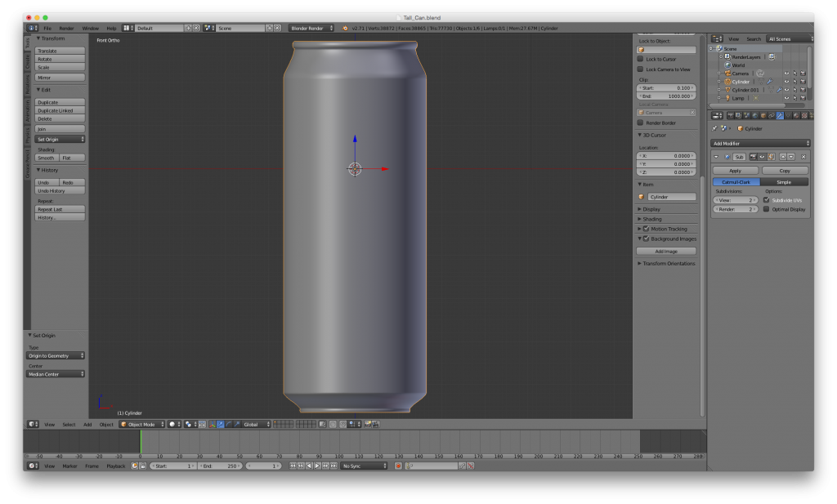The image size is (837, 504).
Task: Switch to the Create tab in toolshelf
Action: pyautogui.click(x=27, y=62)
